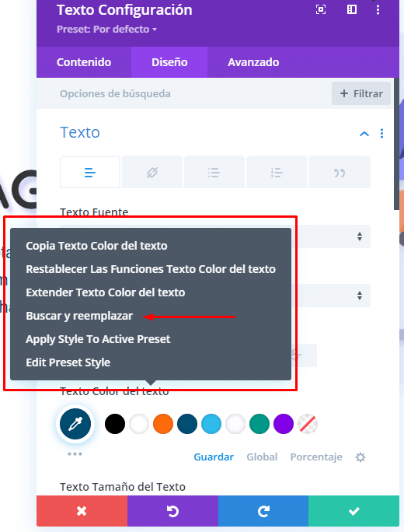Select Buscar y reemplazar menu entry
Viewport: 404px width, 532px height.
click(79, 316)
